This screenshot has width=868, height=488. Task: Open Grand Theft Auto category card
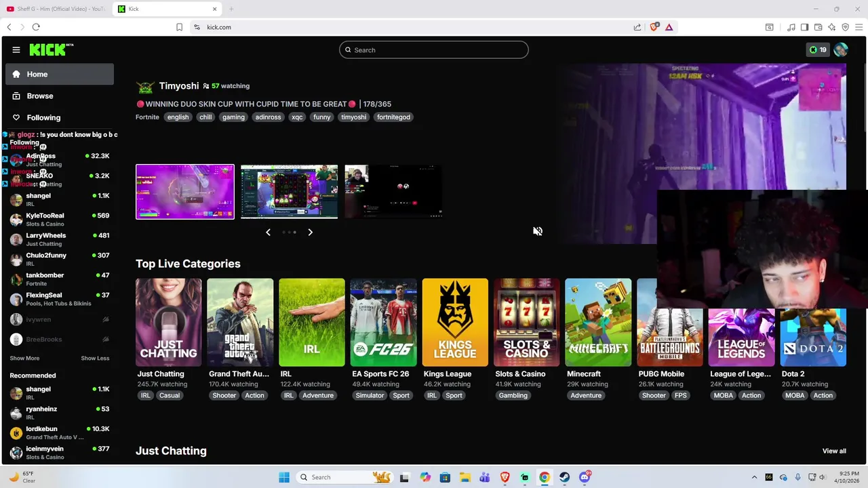(241, 323)
